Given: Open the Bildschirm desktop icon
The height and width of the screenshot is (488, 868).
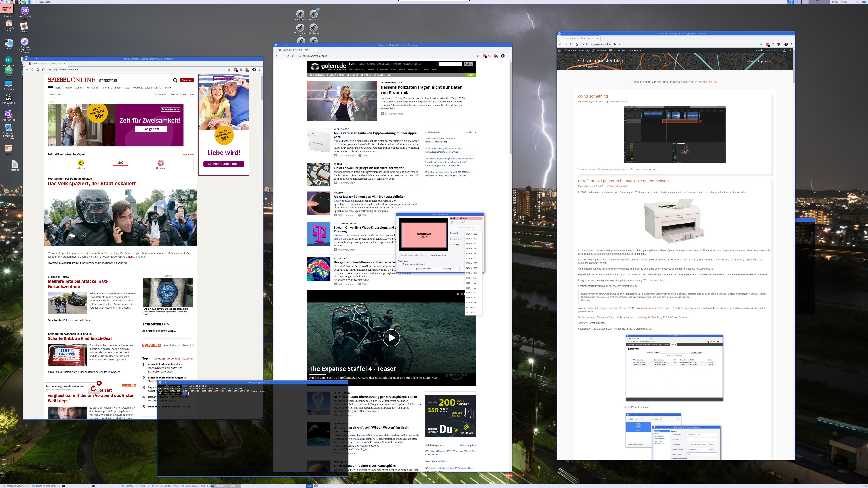Looking at the screenshot, I should point(9,85).
